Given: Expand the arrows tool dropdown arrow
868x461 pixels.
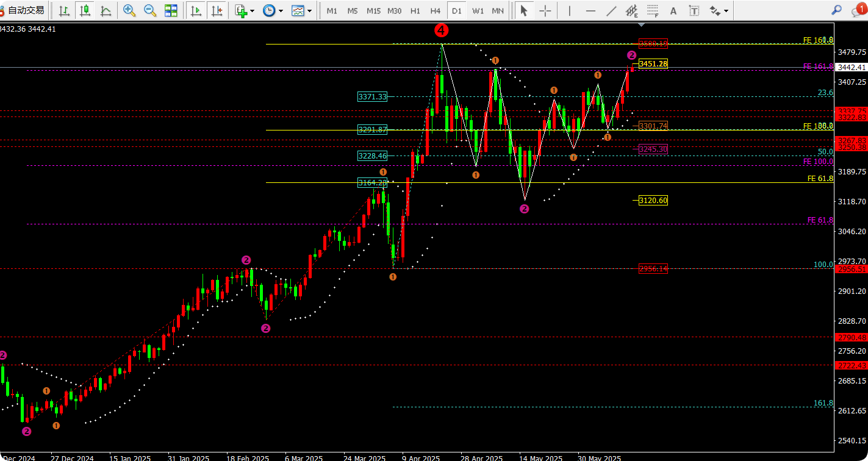Looking at the screenshot, I should coord(726,10).
